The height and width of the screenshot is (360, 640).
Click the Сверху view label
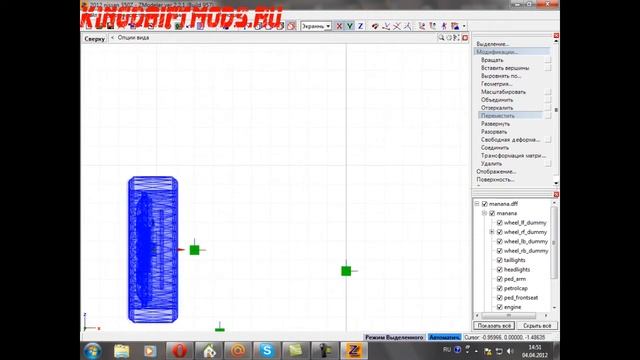pos(95,39)
